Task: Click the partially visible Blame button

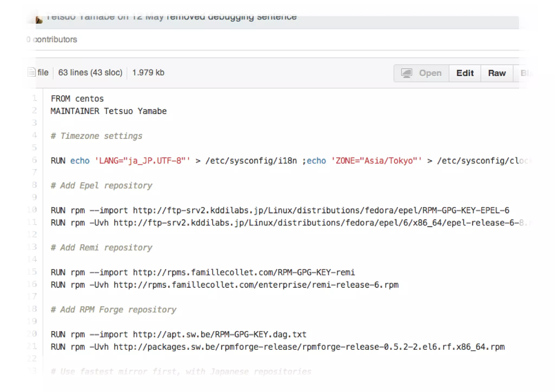Action: 524,73
